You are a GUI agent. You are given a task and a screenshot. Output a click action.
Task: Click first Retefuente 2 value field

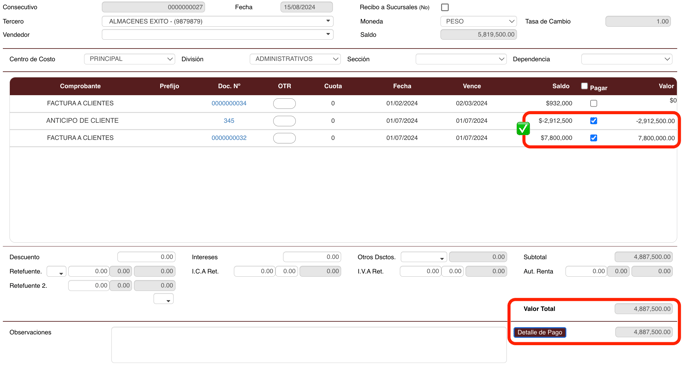pyautogui.click(x=89, y=286)
